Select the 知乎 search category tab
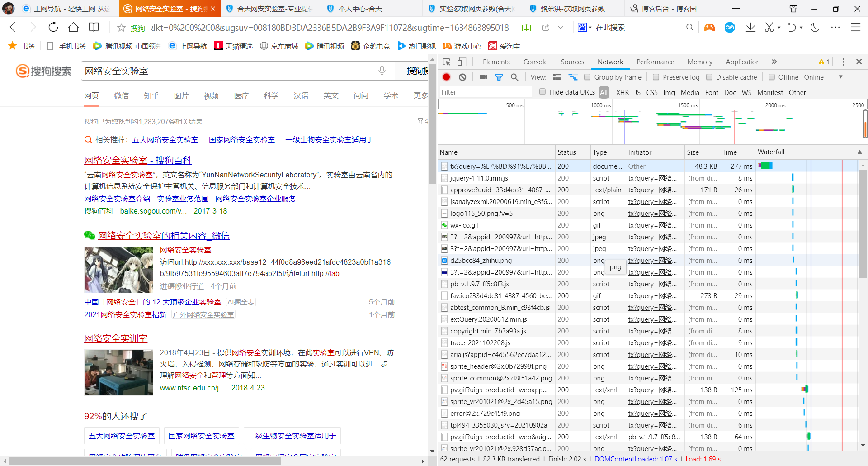Image resolution: width=868 pixels, height=466 pixels. point(151,95)
